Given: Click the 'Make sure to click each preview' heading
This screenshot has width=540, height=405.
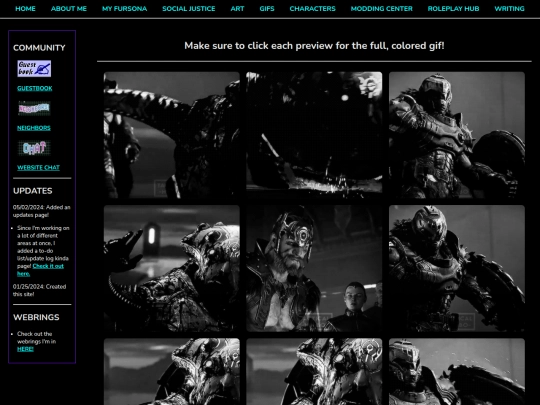Looking at the screenshot, I should (314, 46).
